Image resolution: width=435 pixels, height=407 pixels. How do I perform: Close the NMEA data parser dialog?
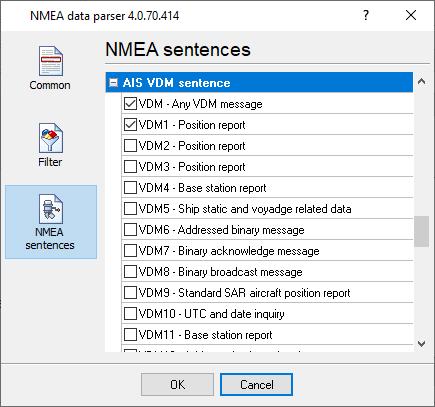411,15
